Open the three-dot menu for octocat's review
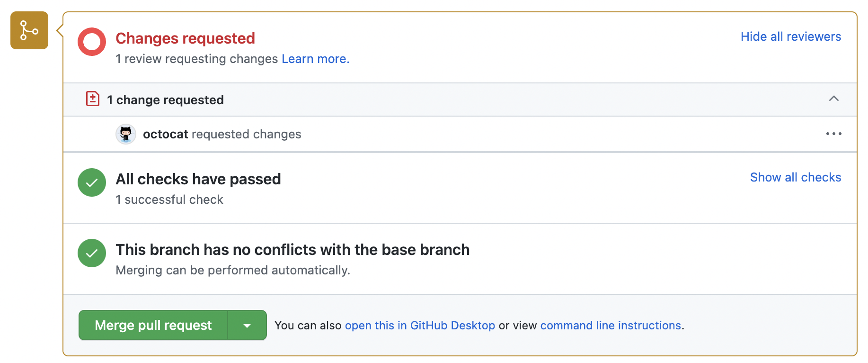This screenshot has width=868, height=363. [x=834, y=134]
